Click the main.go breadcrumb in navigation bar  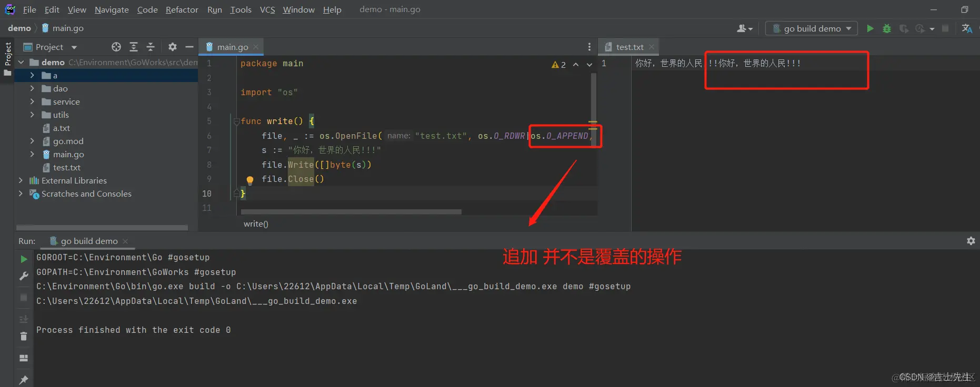63,28
